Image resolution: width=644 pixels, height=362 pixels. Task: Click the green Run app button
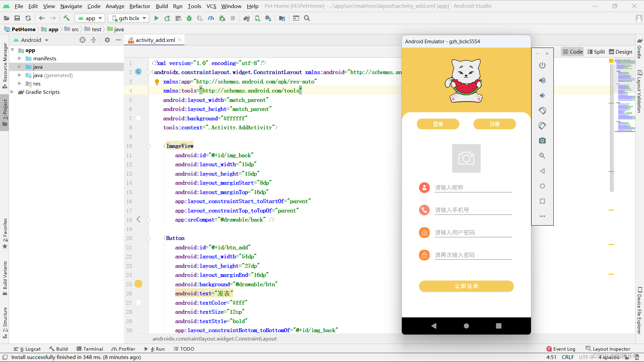click(x=156, y=18)
